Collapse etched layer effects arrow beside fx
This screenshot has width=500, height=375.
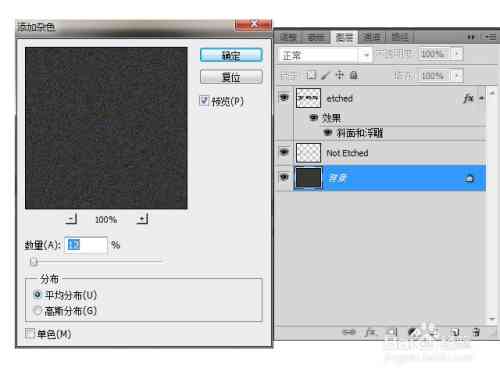point(481,98)
